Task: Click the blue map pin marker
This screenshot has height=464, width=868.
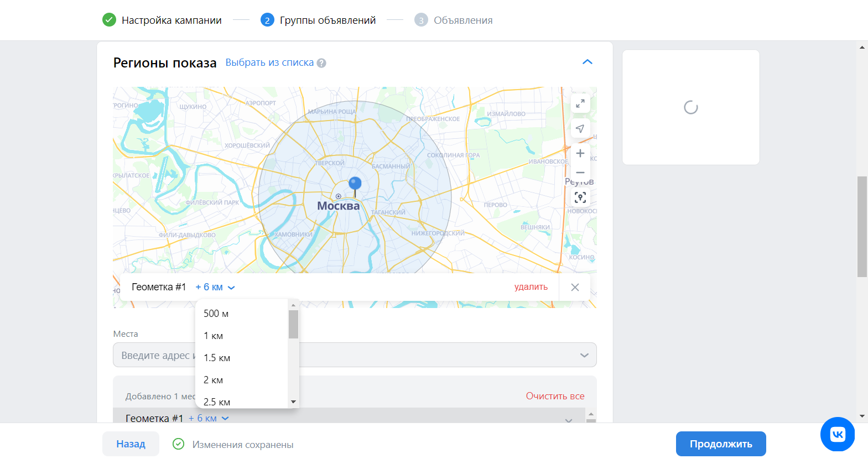Action: 355,184
